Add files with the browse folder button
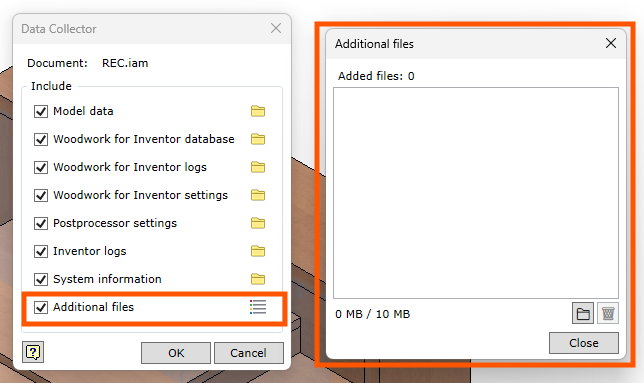 point(583,314)
